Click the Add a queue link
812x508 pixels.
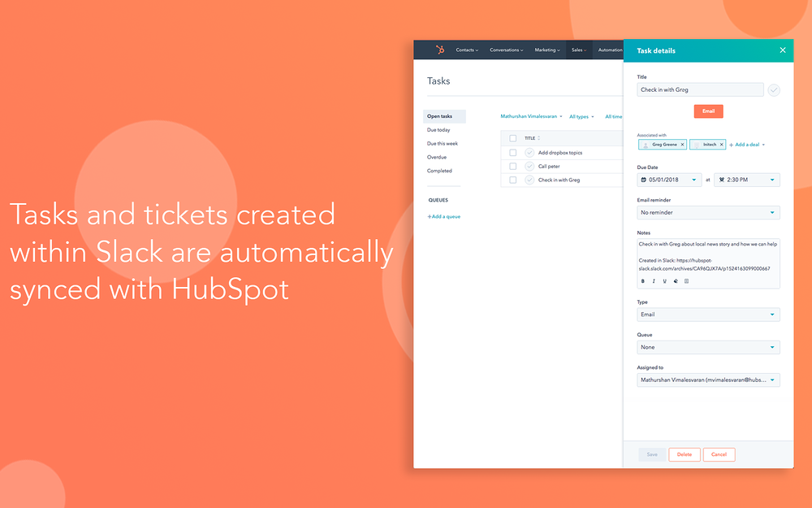444,217
